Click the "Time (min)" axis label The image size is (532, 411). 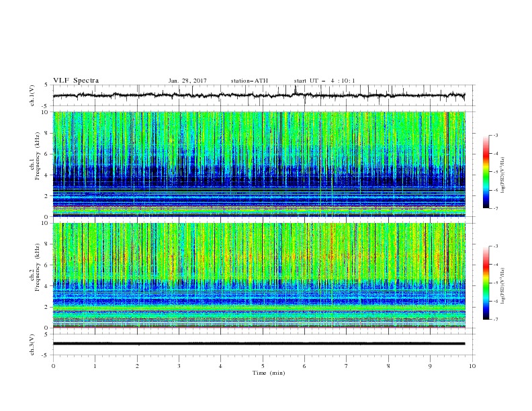[x=269, y=373]
